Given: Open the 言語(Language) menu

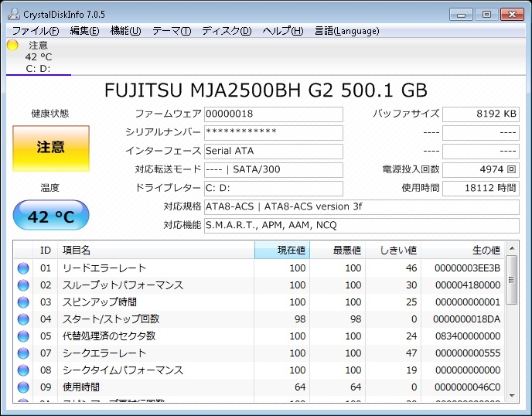Looking at the screenshot, I should (347, 31).
